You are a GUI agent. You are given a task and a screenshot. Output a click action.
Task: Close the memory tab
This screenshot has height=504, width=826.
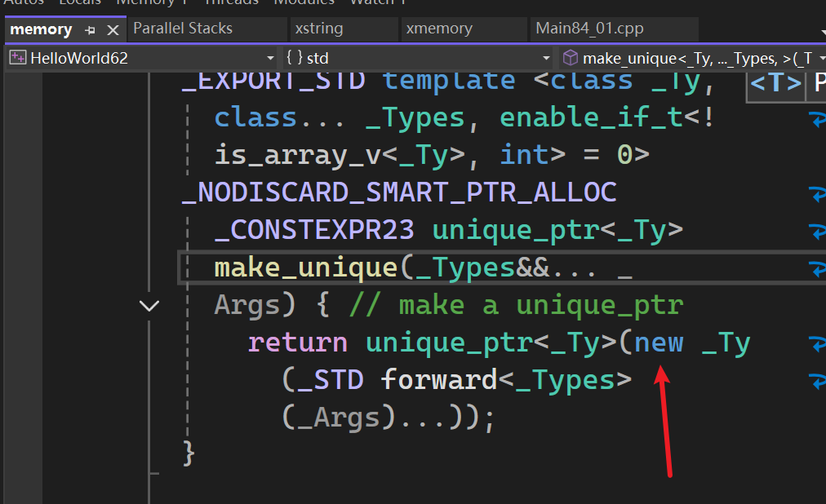(x=113, y=29)
